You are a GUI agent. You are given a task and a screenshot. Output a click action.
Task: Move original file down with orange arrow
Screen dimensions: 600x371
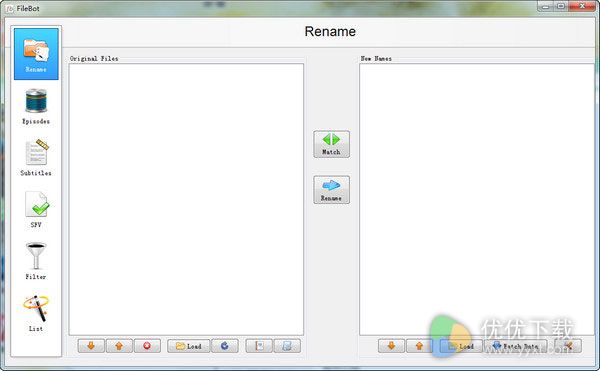coord(91,346)
